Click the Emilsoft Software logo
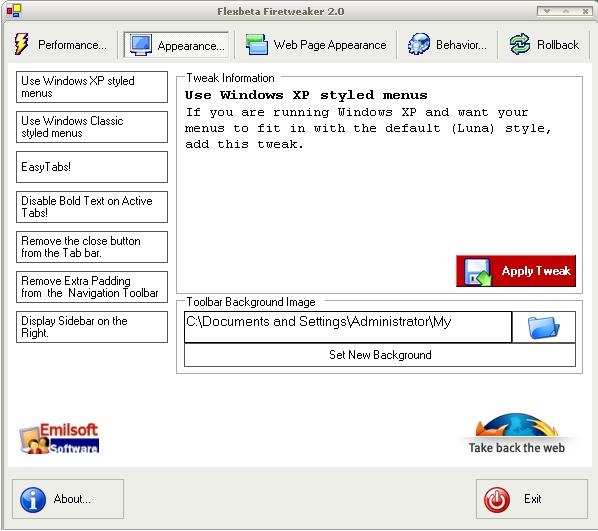 click(x=59, y=438)
